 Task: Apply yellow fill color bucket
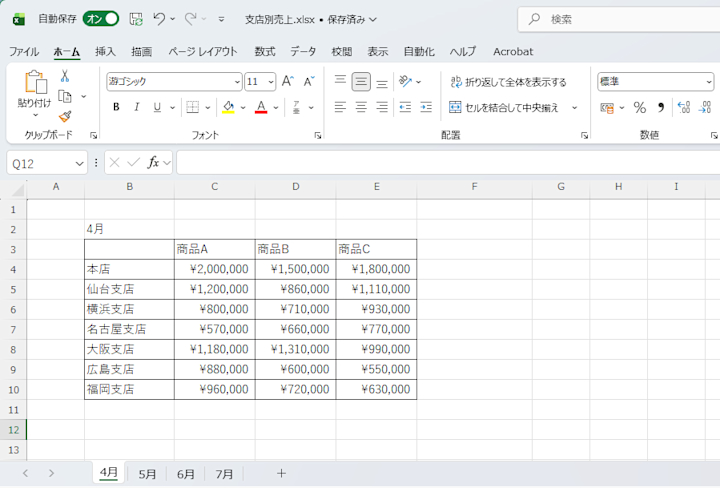(228, 107)
